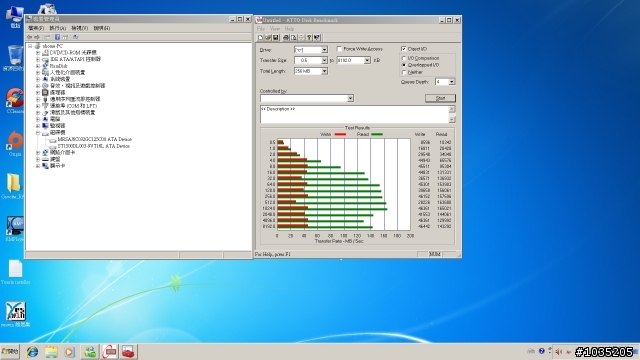
Task: Collapse the 磁碟機 disk drives node
Action: [38, 133]
